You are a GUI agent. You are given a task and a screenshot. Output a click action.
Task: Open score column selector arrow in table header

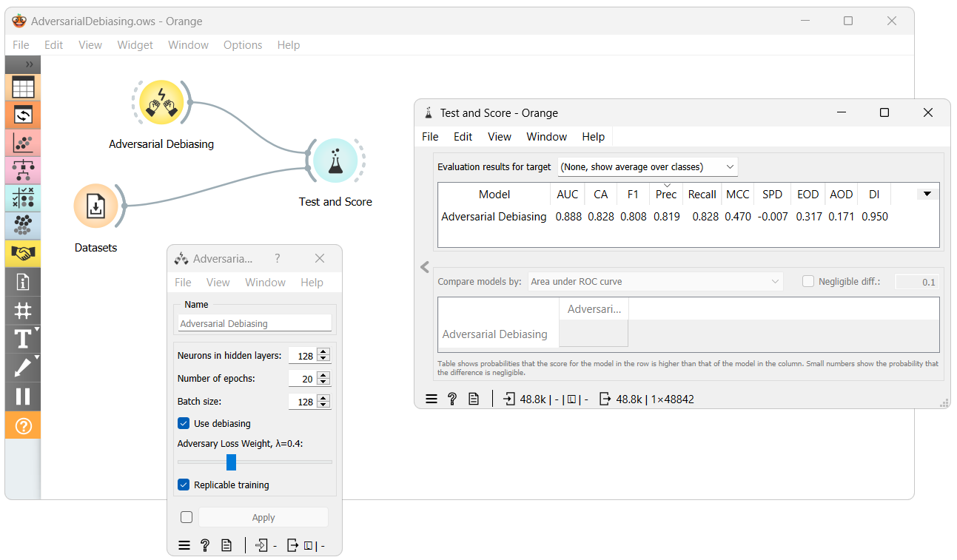coord(927,194)
